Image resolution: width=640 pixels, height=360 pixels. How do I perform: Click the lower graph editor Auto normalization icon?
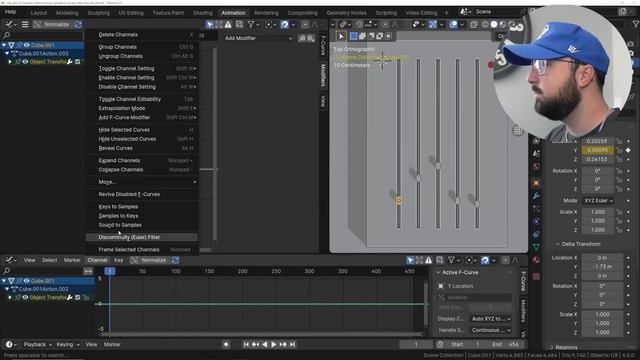tap(175, 260)
